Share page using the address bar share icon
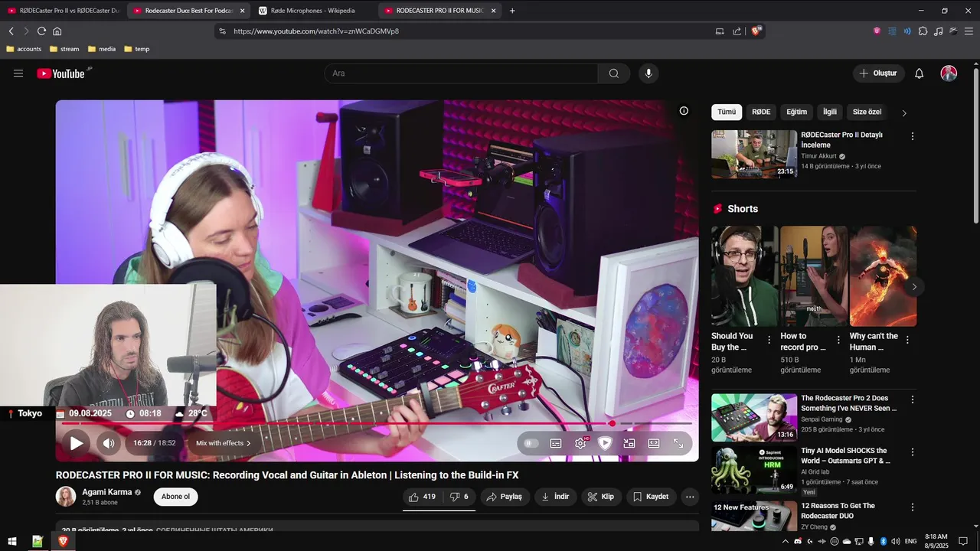This screenshot has height=551, width=980. (737, 31)
